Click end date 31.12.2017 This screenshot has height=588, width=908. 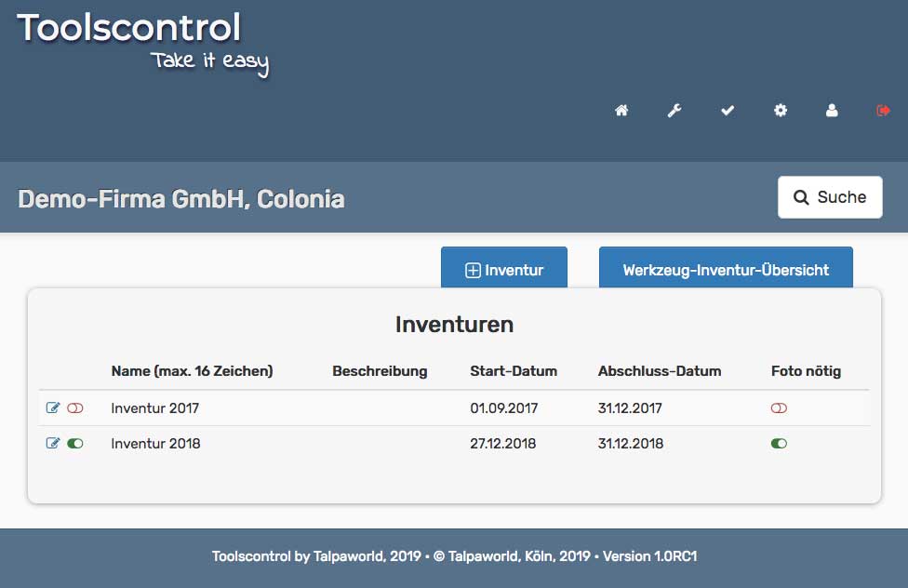tap(630, 408)
